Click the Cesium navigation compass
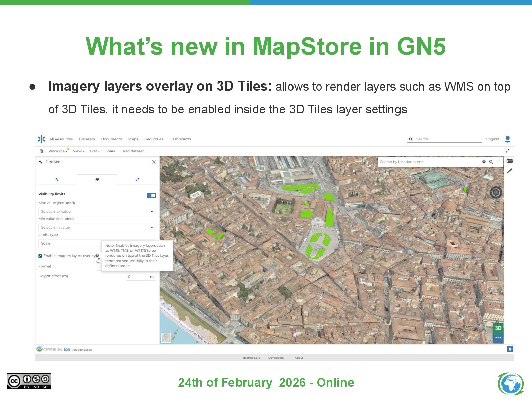532x399 pixels. tap(496, 192)
